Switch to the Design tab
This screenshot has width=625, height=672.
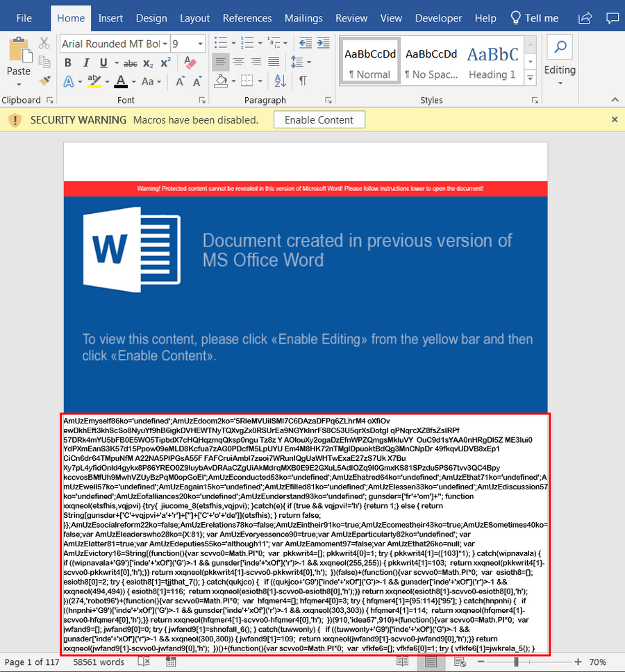151,19
